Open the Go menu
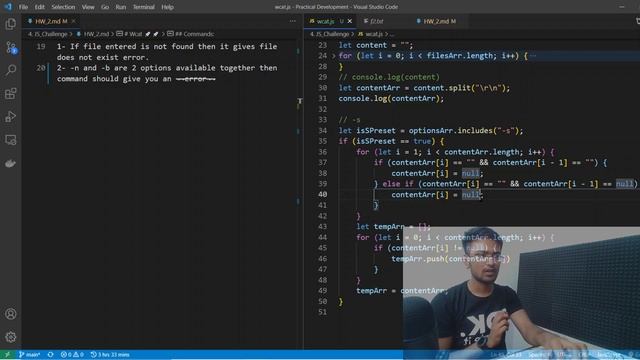The width and height of the screenshot is (640, 360). 105,7
